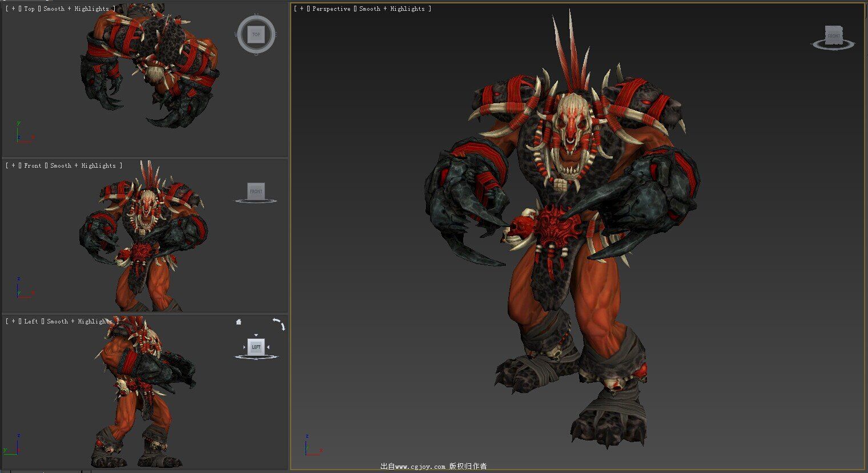Click the ViewCube Home icon in Left viewport
868x473 pixels.
pyautogui.click(x=239, y=322)
